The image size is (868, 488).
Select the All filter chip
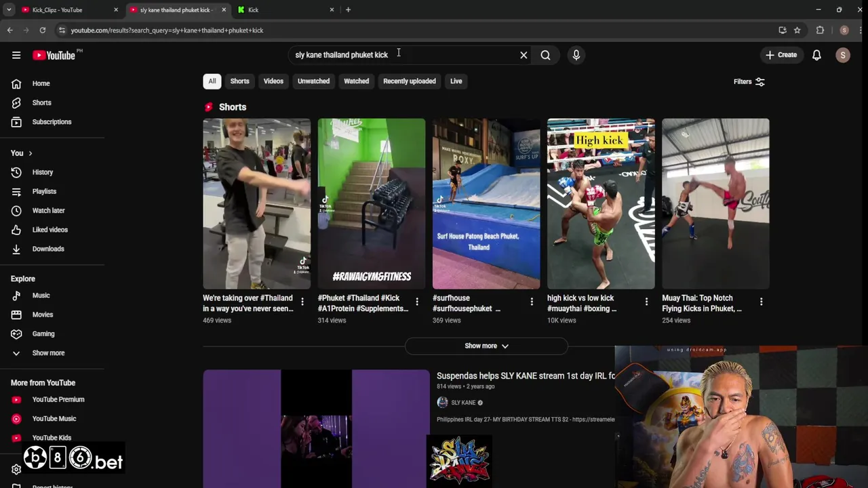point(212,81)
